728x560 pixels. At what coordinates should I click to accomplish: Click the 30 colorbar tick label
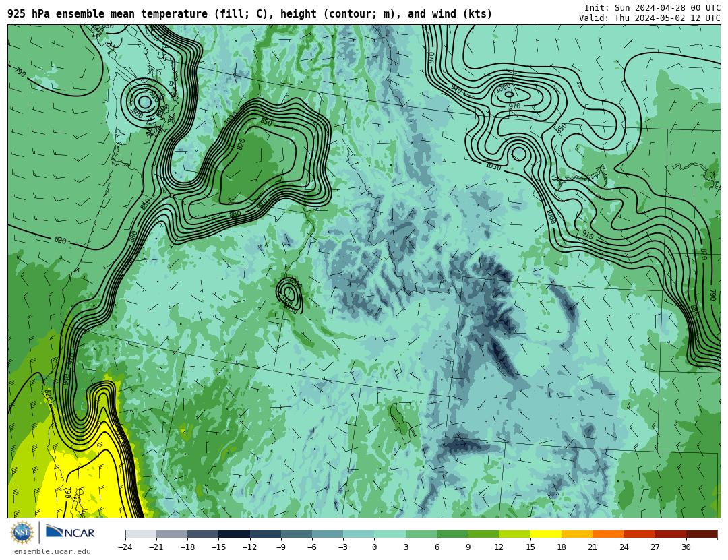click(686, 547)
